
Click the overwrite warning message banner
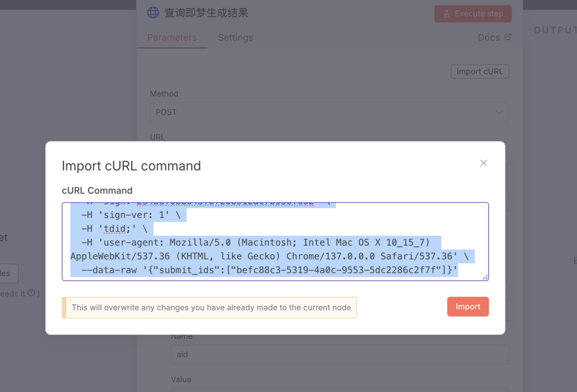(209, 308)
